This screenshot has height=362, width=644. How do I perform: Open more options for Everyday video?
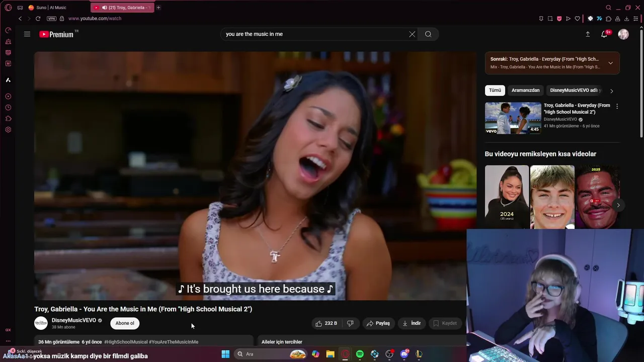[617, 106]
